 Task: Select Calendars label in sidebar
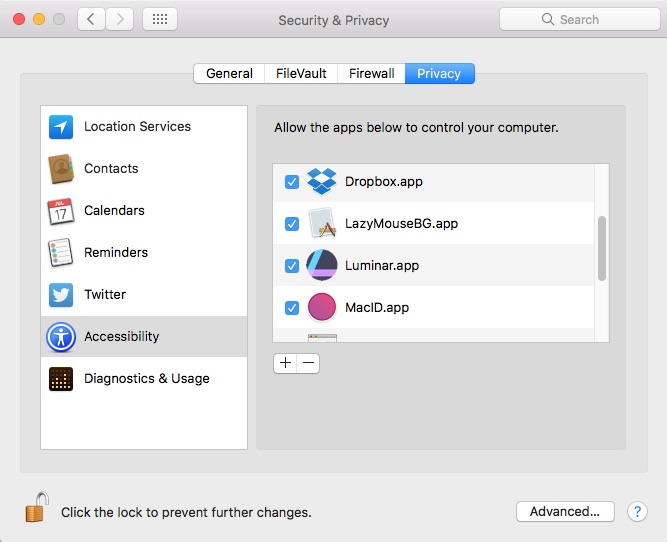tap(114, 211)
